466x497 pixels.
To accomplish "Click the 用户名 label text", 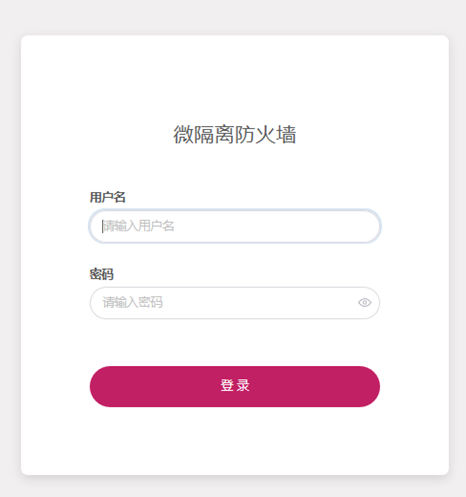I will click(107, 197).
